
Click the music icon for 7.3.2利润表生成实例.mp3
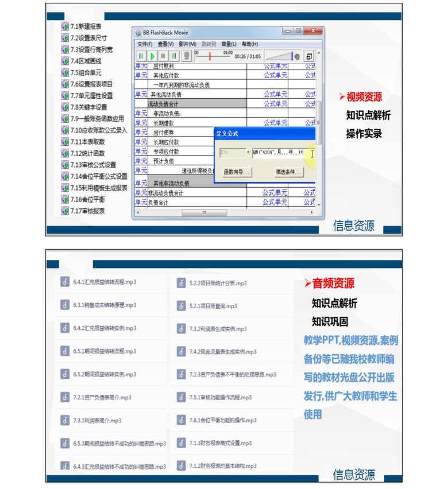tap(181, 329)
